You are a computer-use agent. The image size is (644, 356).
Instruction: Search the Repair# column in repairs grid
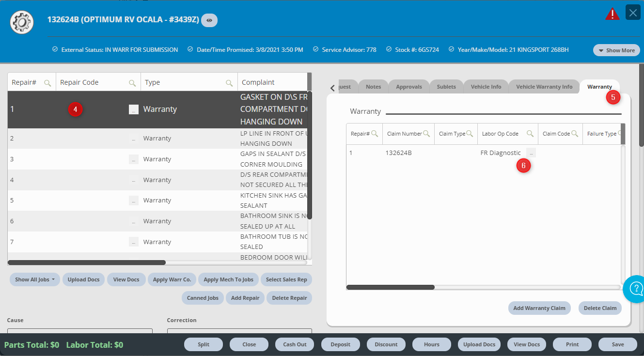[x=47, y=83]
